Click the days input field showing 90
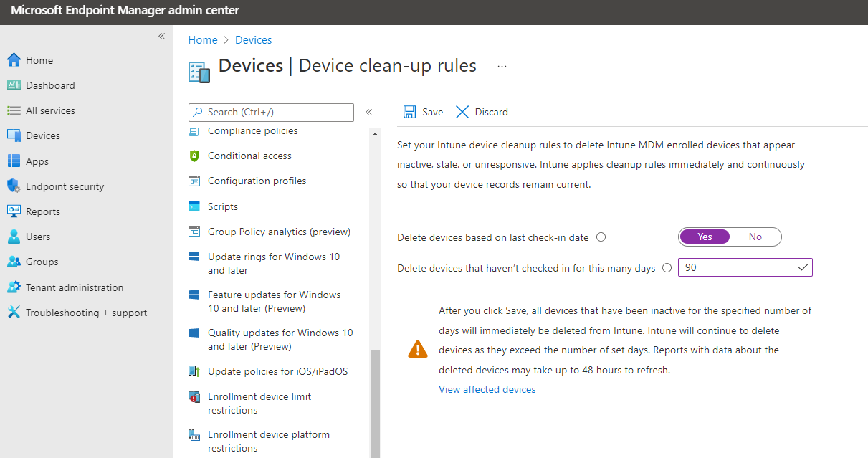The width and height of the screenshot is (868, 458). click(x=745, y=267)
